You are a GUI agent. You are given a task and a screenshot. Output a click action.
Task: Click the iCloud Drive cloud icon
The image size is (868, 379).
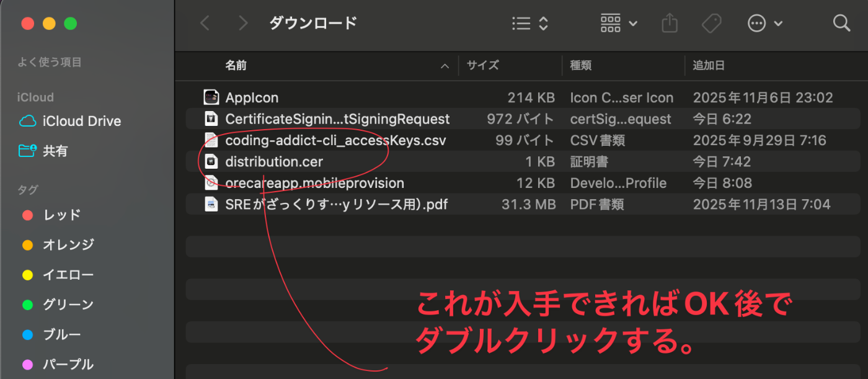[27, 121]
